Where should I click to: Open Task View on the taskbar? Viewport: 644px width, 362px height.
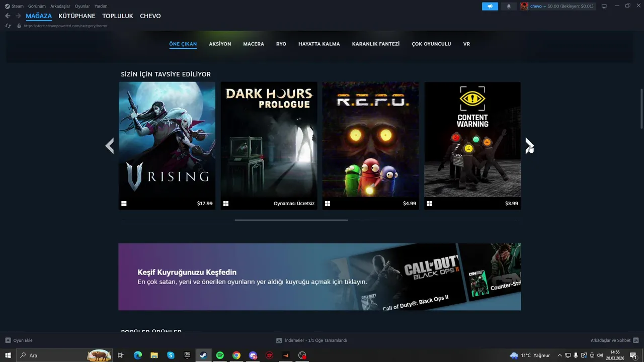121,355
